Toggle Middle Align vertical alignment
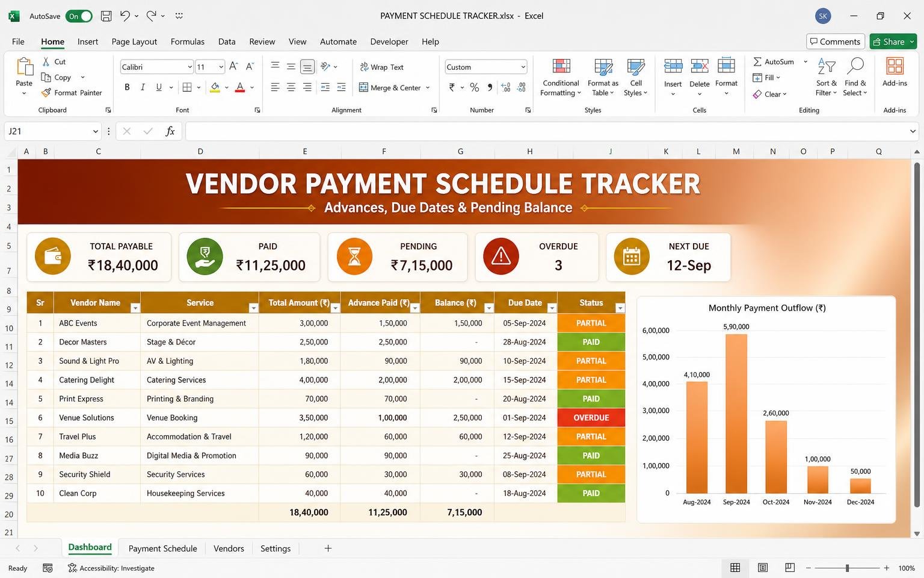 click(291, 66)
